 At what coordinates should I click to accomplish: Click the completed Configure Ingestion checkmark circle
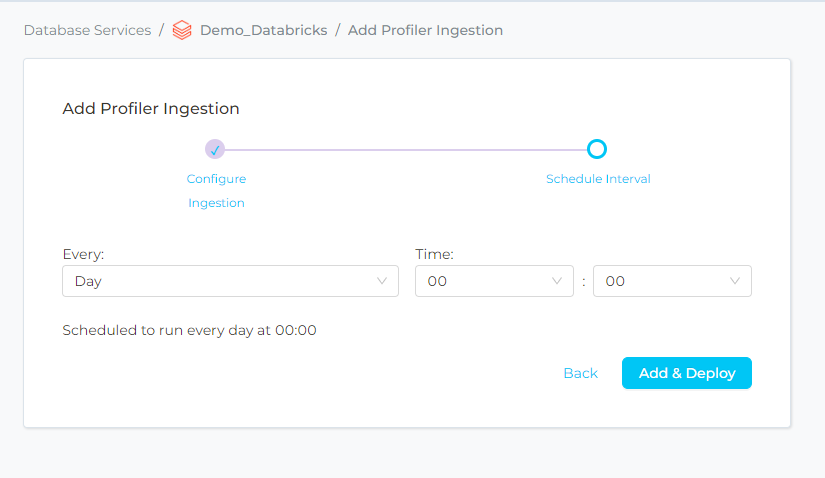tap(215, 149)
